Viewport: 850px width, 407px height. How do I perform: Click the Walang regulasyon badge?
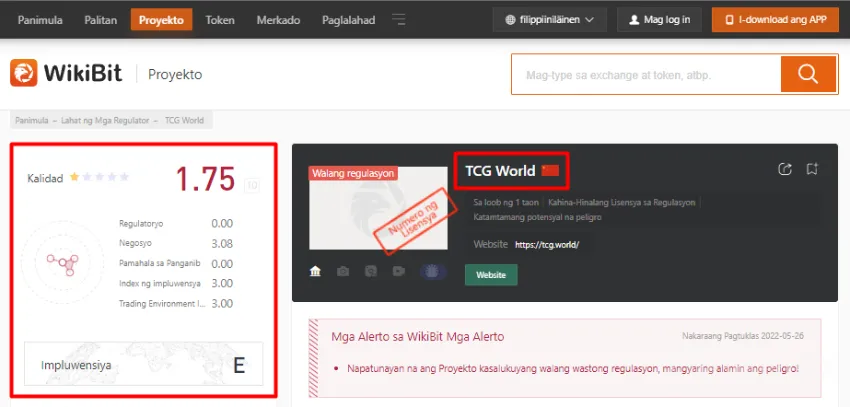353,173
